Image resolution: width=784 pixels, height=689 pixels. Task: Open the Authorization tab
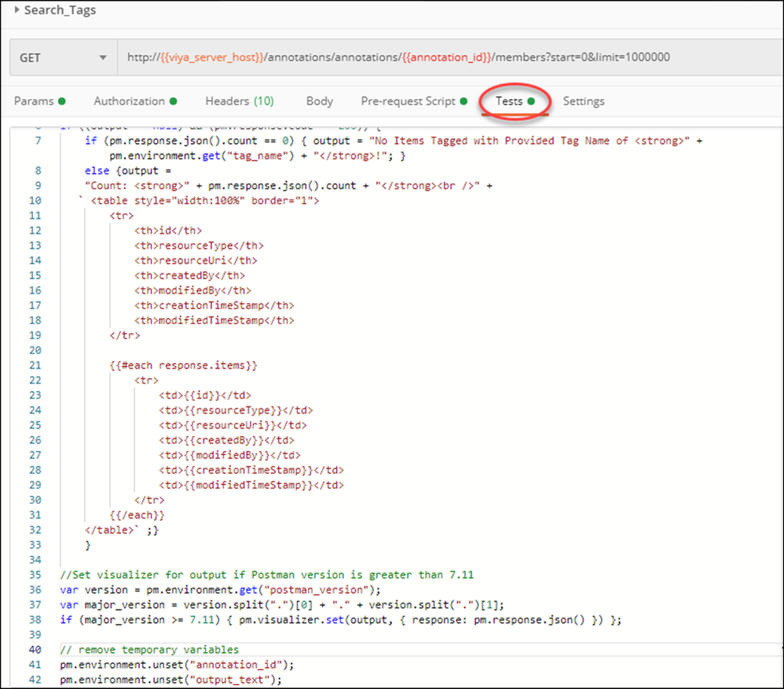point(135,101)
